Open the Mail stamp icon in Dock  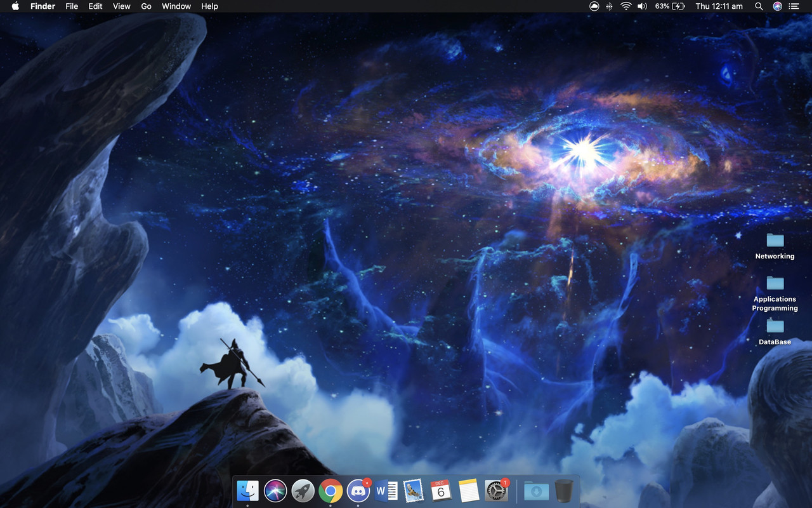pos(414,490)
